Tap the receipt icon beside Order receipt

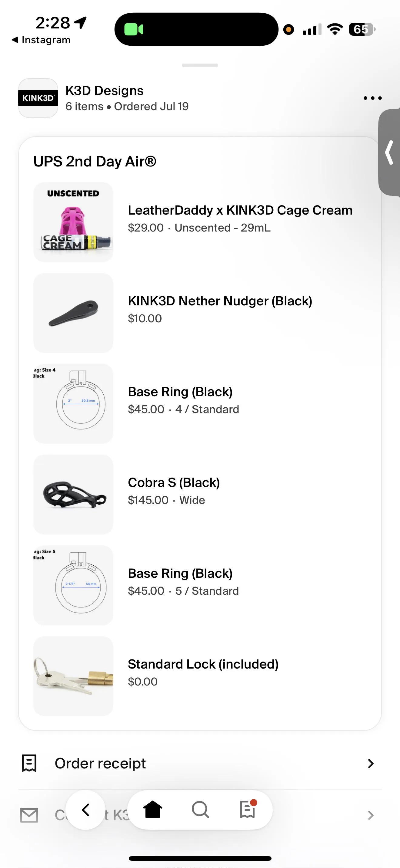pos(29,763)
